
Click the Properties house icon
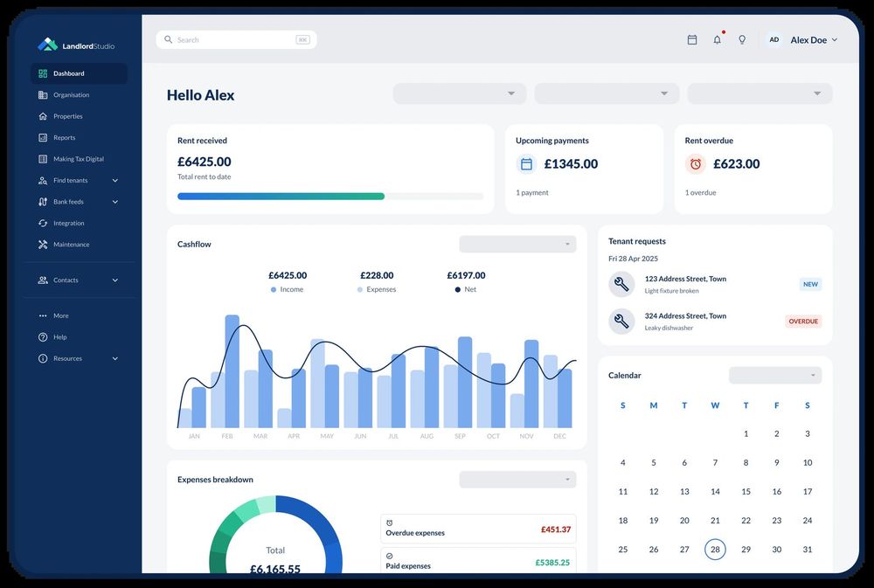click(43, 116)
